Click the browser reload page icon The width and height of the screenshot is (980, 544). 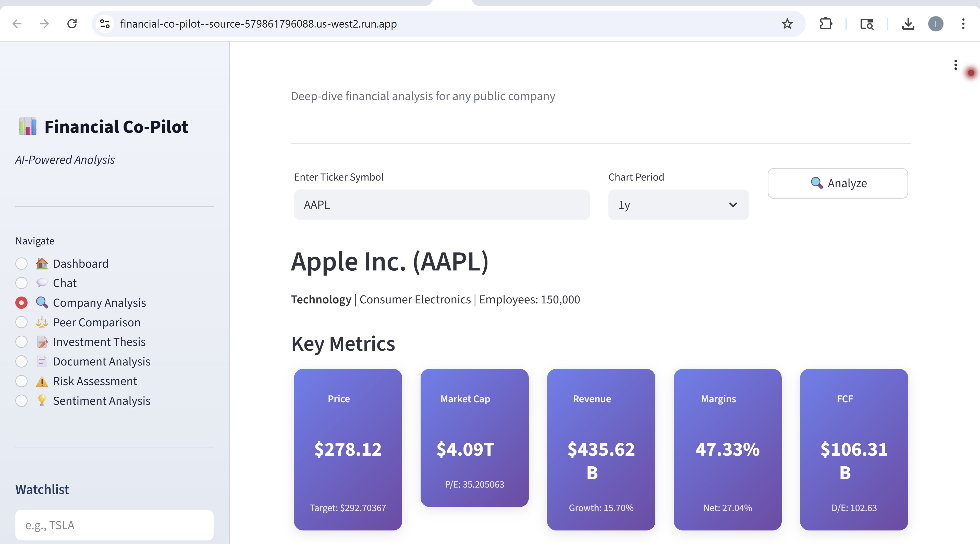(72, 23)
